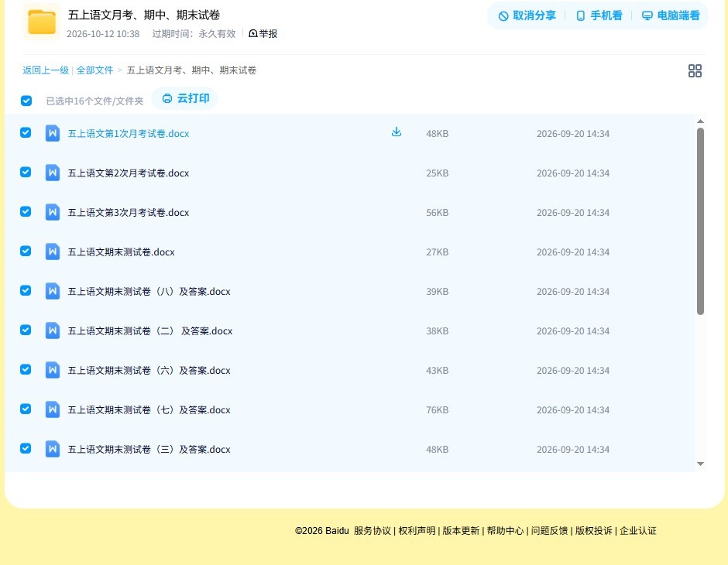The height and width of the screenshot is (565, 728).
Task: Uncheck 五上语文期末测试卷.docx checkbox
Action: [x=26, y=251]
